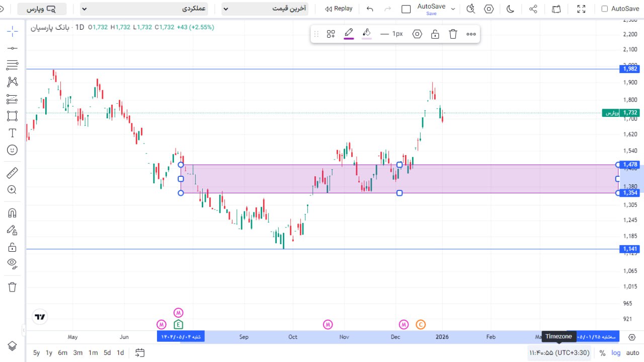
Task: Open symbol search button وپارس
Action: (43, 9)
